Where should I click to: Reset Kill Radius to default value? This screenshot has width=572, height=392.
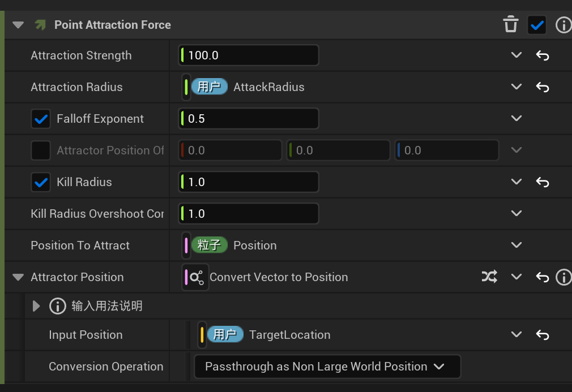pyautogui.click(x=543, y=182)
